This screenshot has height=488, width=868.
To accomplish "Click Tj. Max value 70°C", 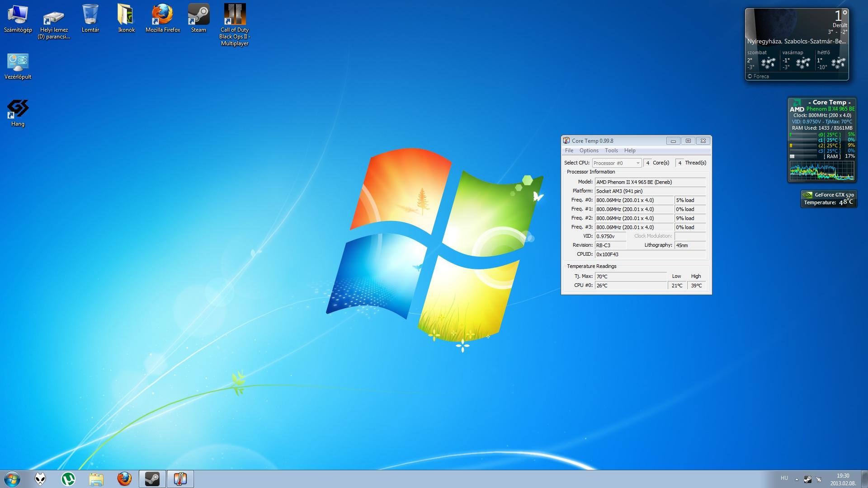I will [x=631, y=277].
